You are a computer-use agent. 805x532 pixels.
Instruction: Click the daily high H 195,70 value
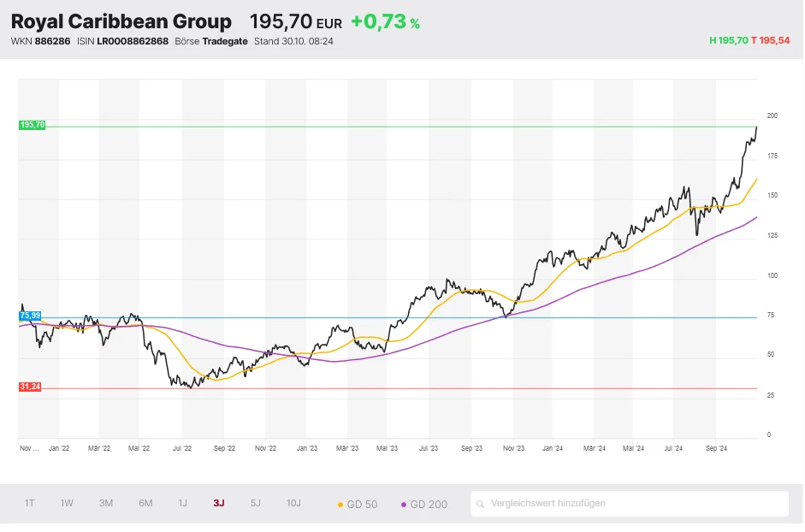728,40
